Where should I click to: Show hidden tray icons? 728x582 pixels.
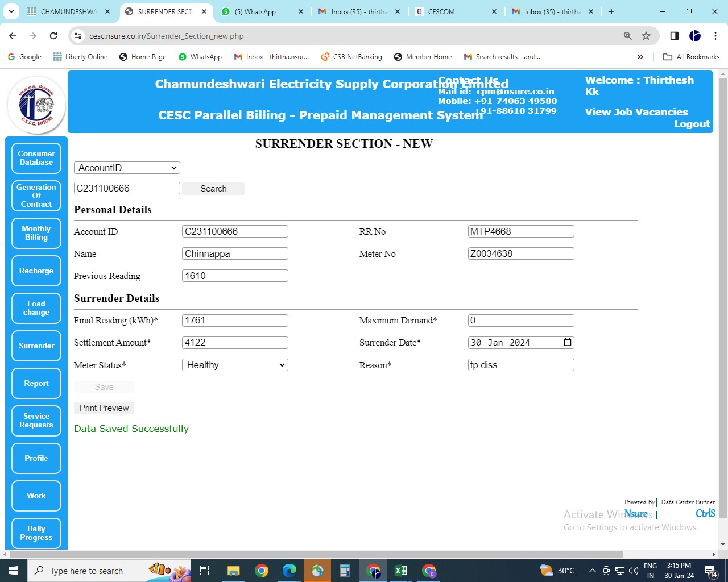tap(592, 571)
